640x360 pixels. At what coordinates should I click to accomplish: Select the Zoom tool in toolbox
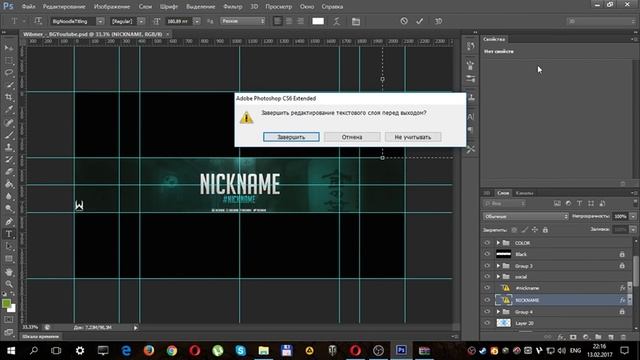click(9, 284)
